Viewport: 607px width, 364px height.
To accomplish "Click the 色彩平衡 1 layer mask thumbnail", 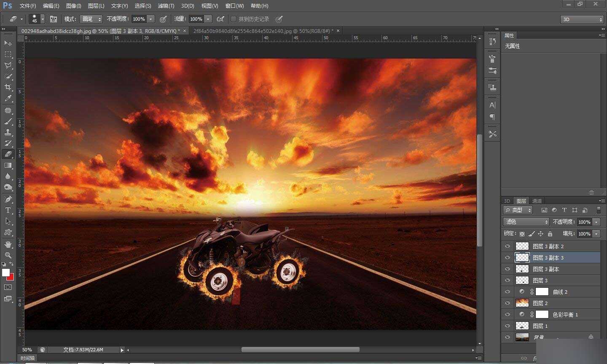I will tap(542, 314).
